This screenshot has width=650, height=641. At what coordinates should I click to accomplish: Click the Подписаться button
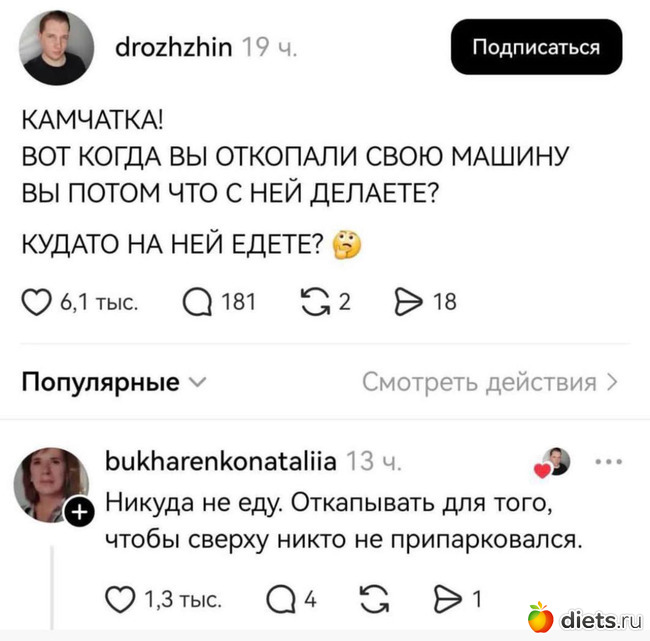pyautogui.click(x=536, y=48)
